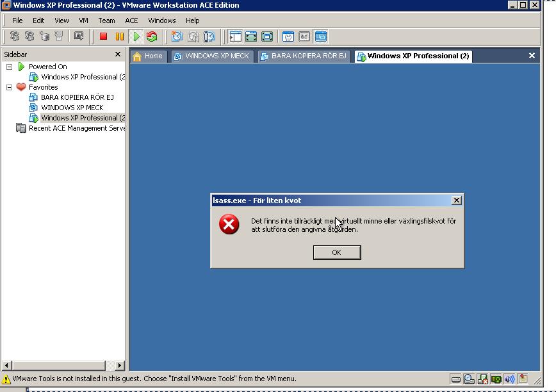
Task: Open the ACE menu
Action: tap(131, 20)
